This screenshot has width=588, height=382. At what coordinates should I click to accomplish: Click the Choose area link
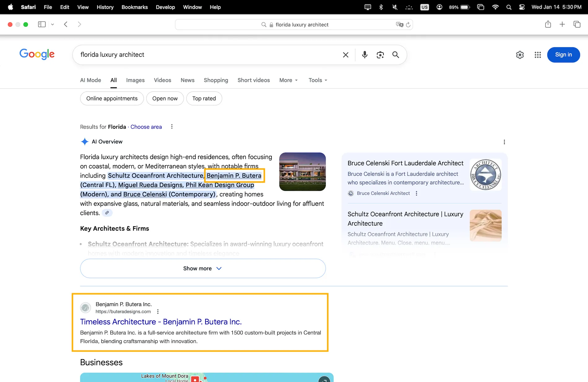tap(146, 127)
